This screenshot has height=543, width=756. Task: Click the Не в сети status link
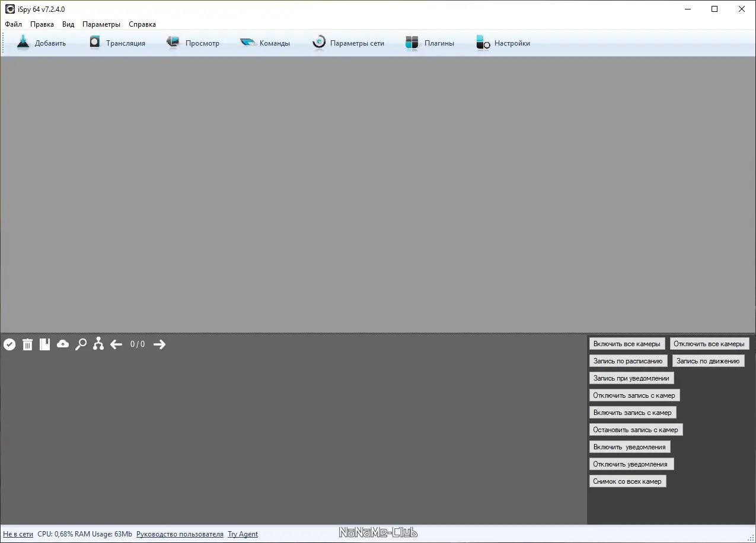pyautogui.click(x=18, y=534)
